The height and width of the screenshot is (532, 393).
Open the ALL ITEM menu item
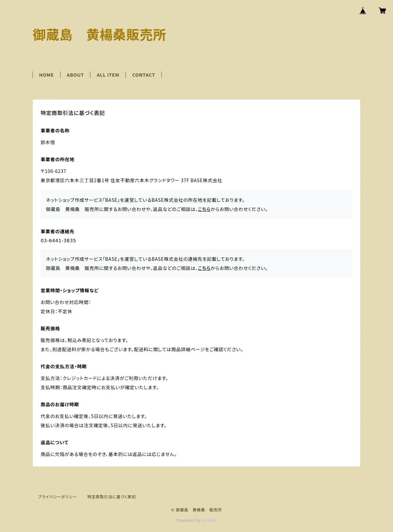click(x=108, y=75)
